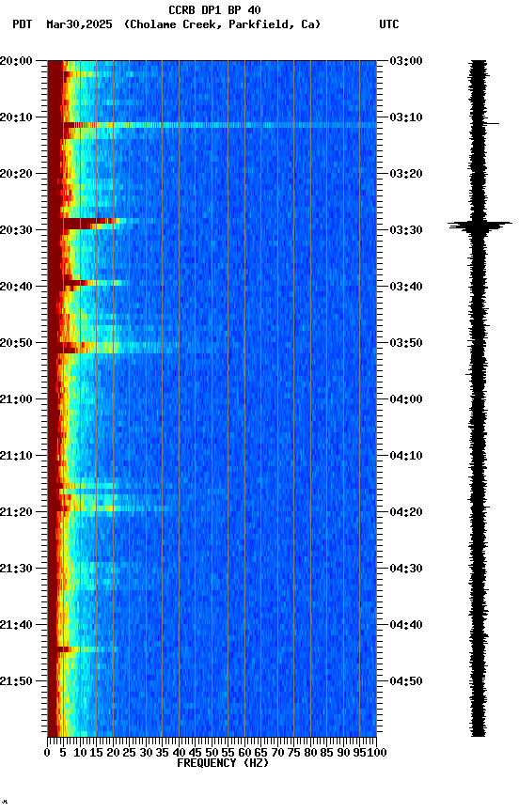The width and height of the screenshot is (519, 812).
Task: Click the date "Mar30,2025"
Action: pyautogui.click(x=79, y=24)
